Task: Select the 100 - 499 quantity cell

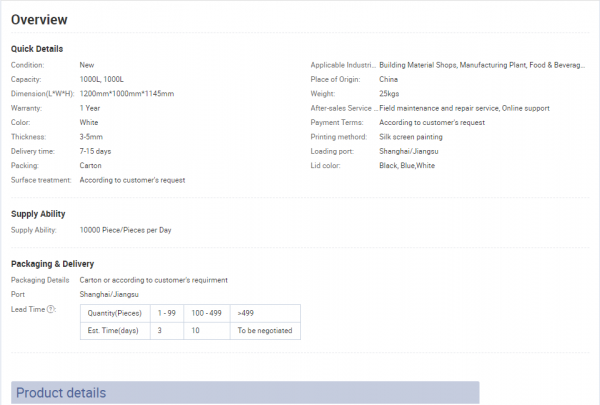Action: click(207, 313)
